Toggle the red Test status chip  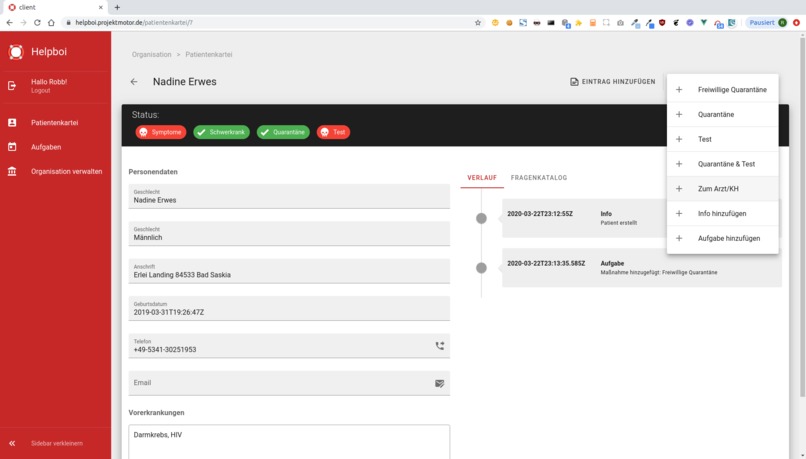[x=333, y=132]
